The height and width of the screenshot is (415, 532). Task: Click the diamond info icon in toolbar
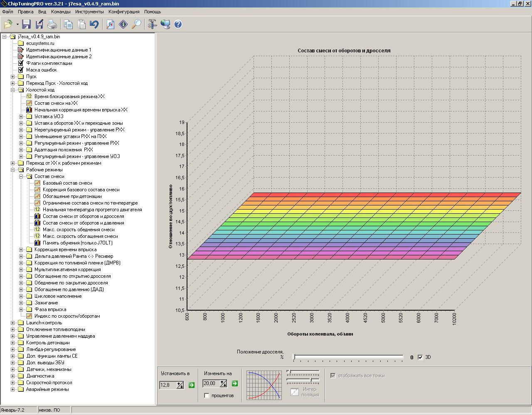click(x=123, y=25)
